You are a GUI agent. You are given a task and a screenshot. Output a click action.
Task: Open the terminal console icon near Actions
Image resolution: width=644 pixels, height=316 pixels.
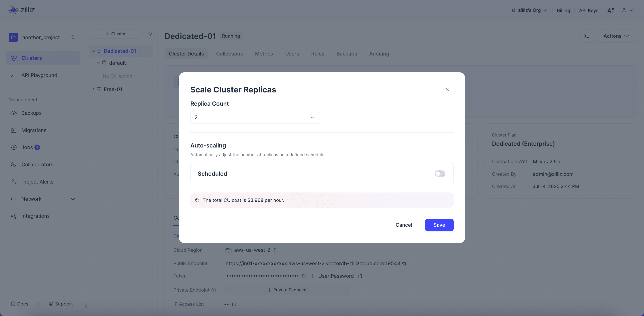587,36
